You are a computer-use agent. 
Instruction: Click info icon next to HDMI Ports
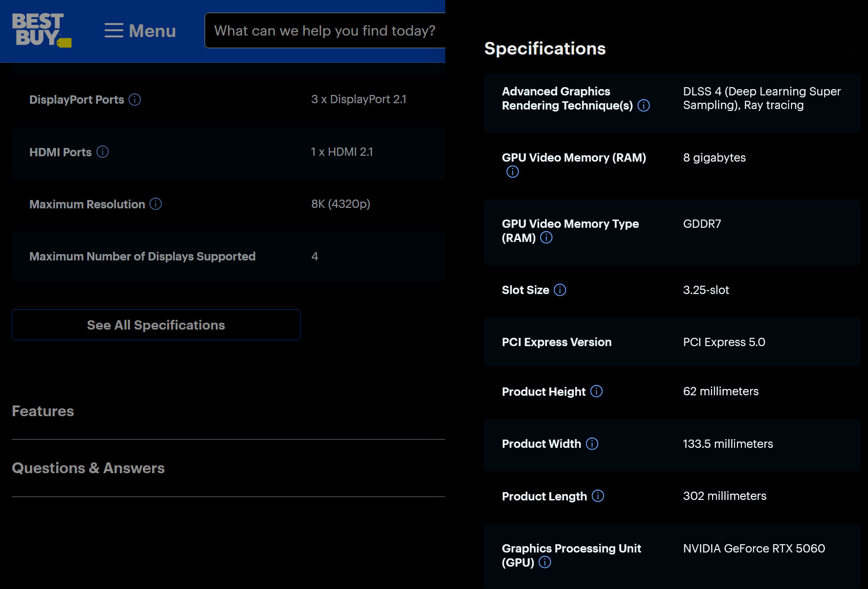click(103, 152)
